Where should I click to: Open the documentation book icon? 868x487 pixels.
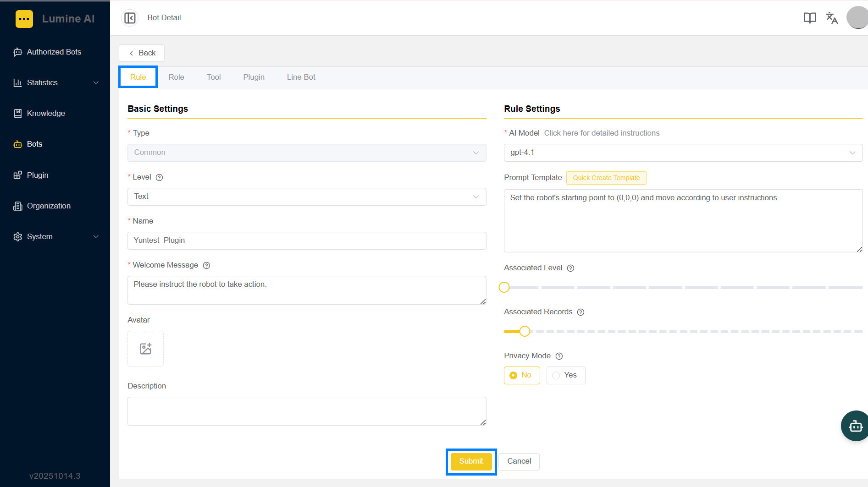pos(810,18)
